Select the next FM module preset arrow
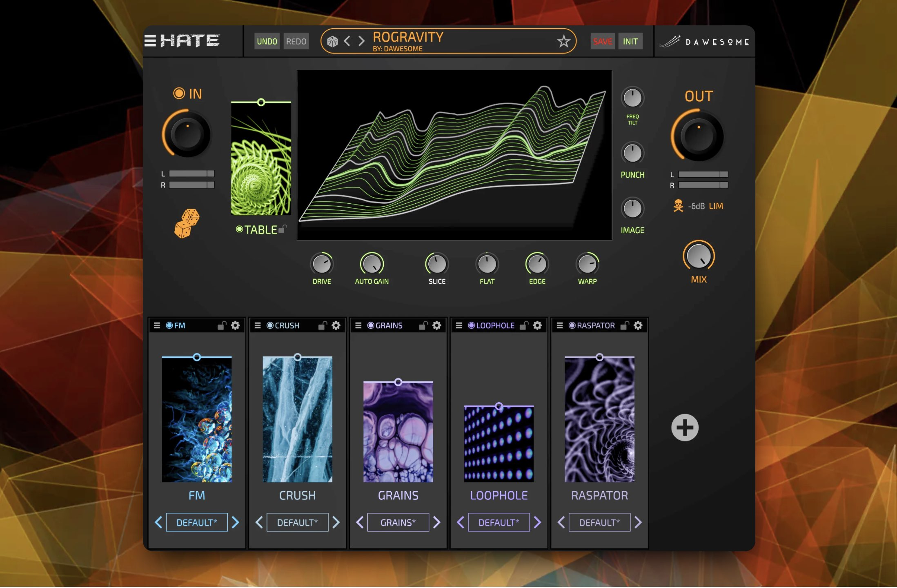The image size is (897, 588). coord(236,522)
